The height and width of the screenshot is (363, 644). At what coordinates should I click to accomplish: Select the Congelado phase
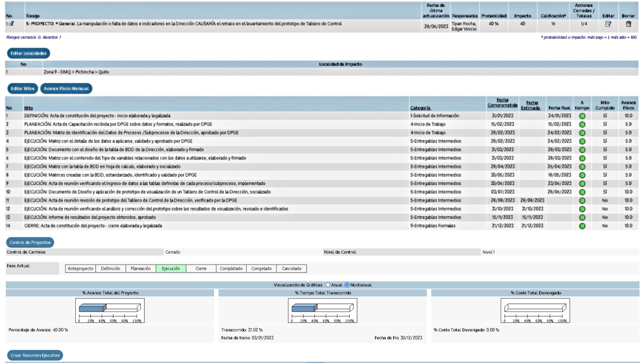[x=261, y=268]
